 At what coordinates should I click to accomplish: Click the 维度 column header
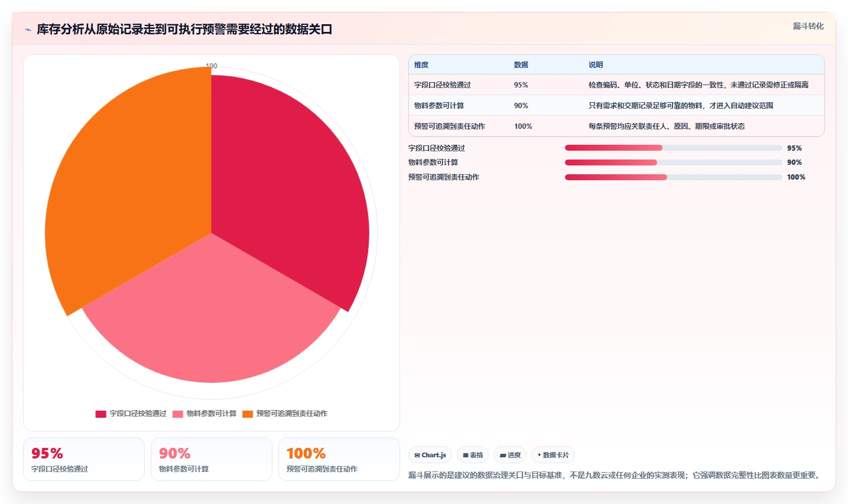421,65
